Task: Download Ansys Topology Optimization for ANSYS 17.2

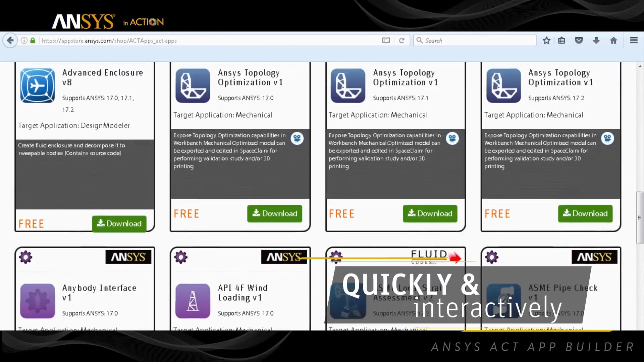Action: (x=585, y=214)
